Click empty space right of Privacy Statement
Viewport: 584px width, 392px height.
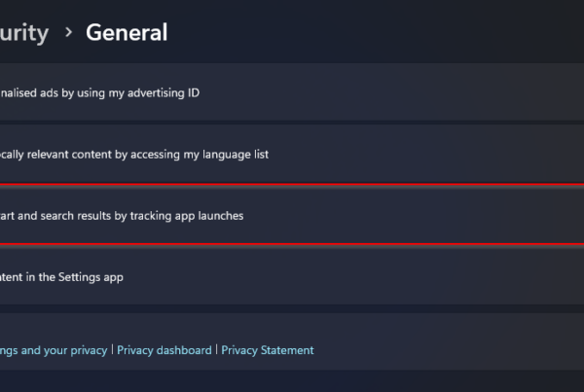pos(438,350)
